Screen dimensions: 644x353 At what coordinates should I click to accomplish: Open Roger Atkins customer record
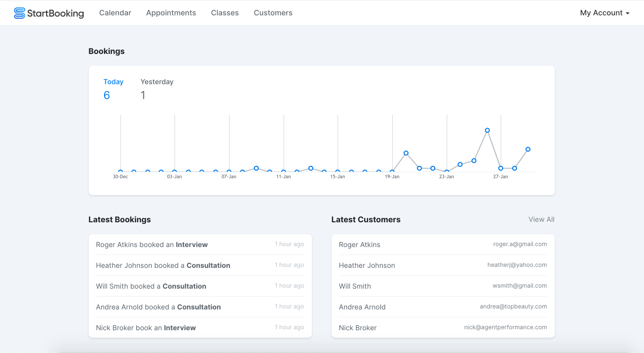click(359, 245)
